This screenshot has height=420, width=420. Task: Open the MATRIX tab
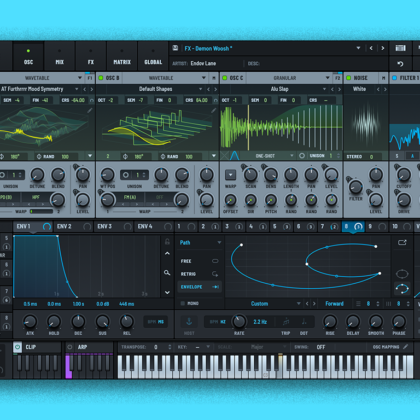(122, 57)
